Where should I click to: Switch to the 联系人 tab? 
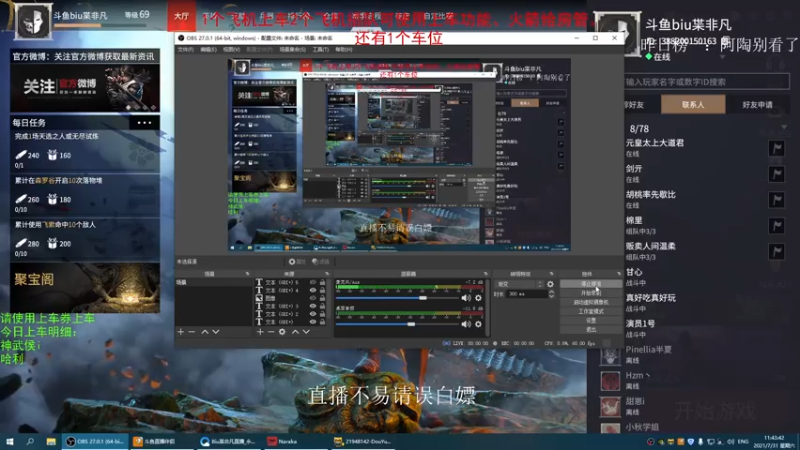(693, 105)
